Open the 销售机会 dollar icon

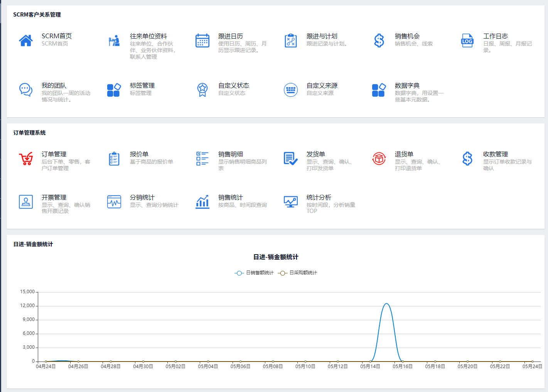379,41
